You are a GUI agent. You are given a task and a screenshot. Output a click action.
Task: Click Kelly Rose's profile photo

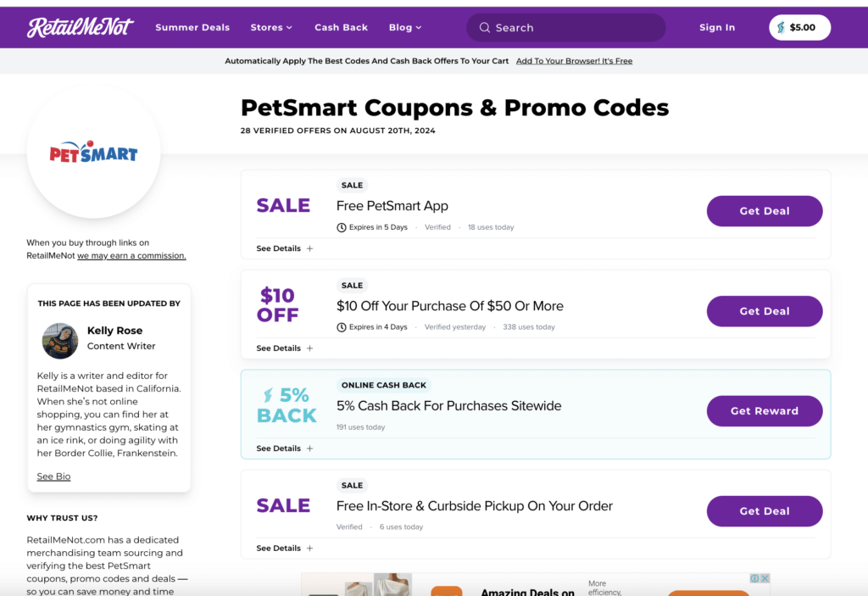coord(60,341)
